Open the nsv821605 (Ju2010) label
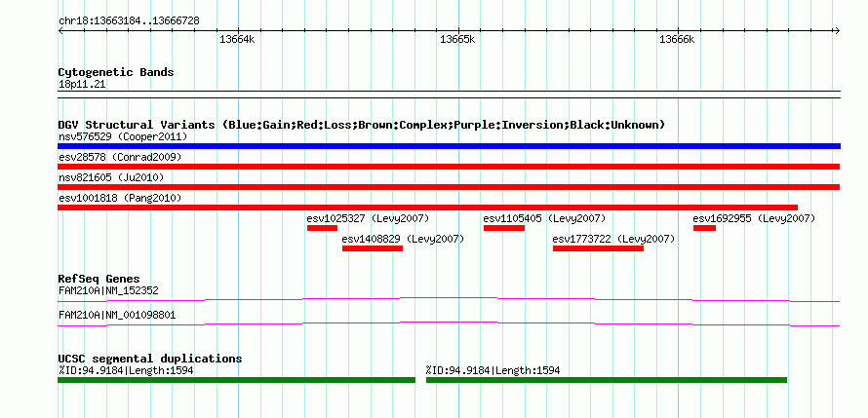 pos(111,177)
